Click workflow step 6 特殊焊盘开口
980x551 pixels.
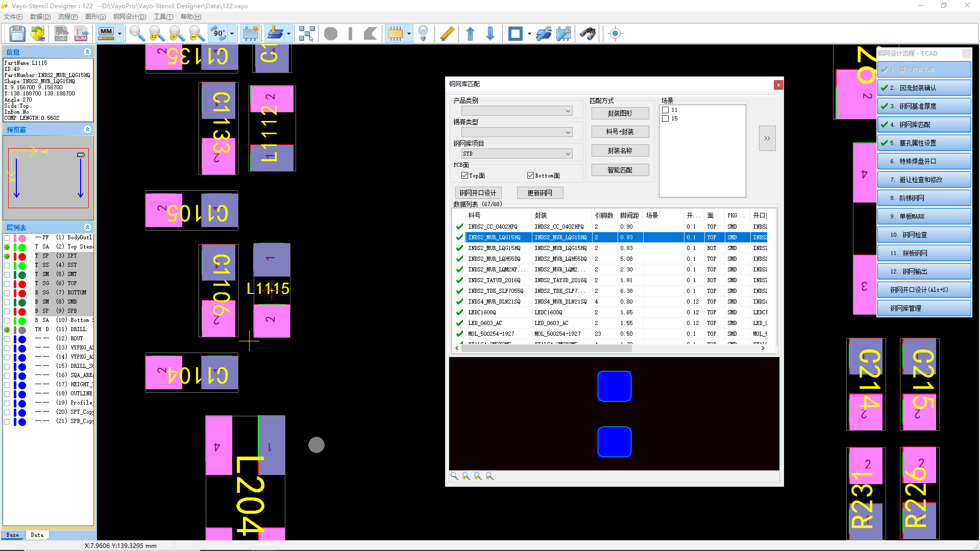coord(924,161)
